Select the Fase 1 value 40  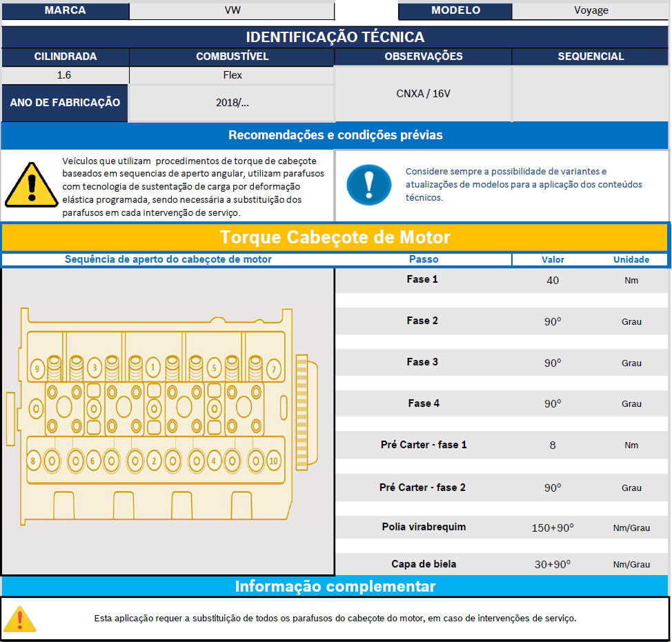(552, 281)
